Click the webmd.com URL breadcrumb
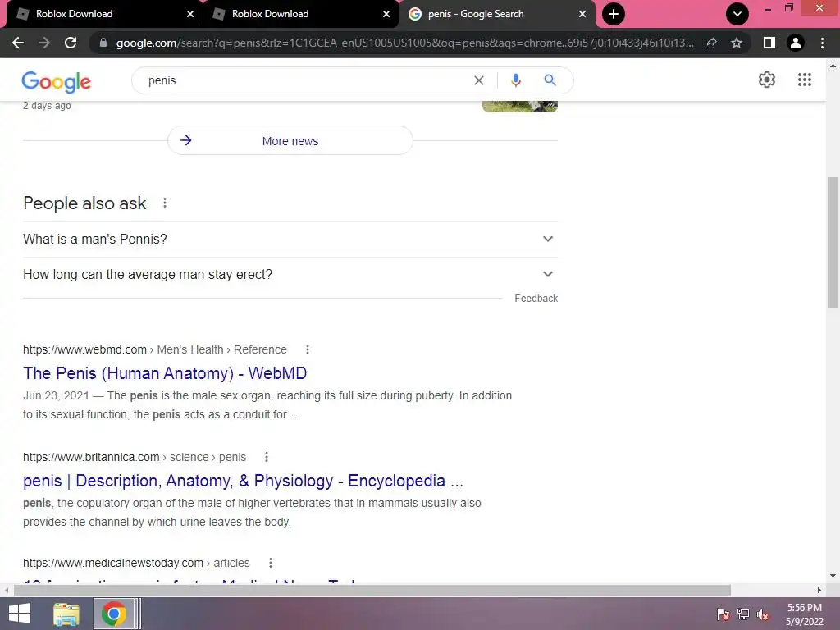This screenshot has height=630, width=840. click(155, 349)
